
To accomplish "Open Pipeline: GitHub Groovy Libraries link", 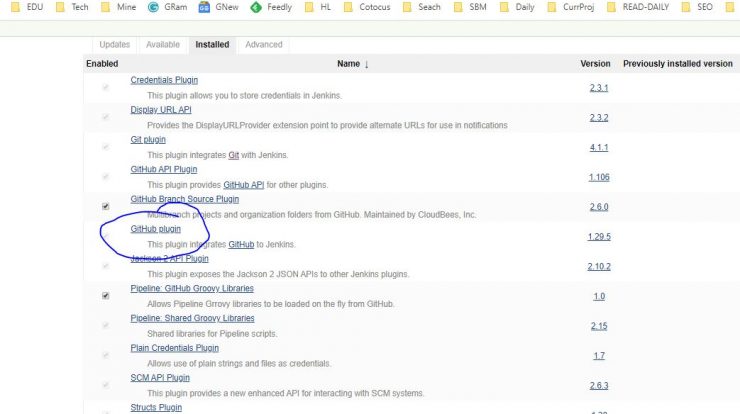I will (192, 288).
